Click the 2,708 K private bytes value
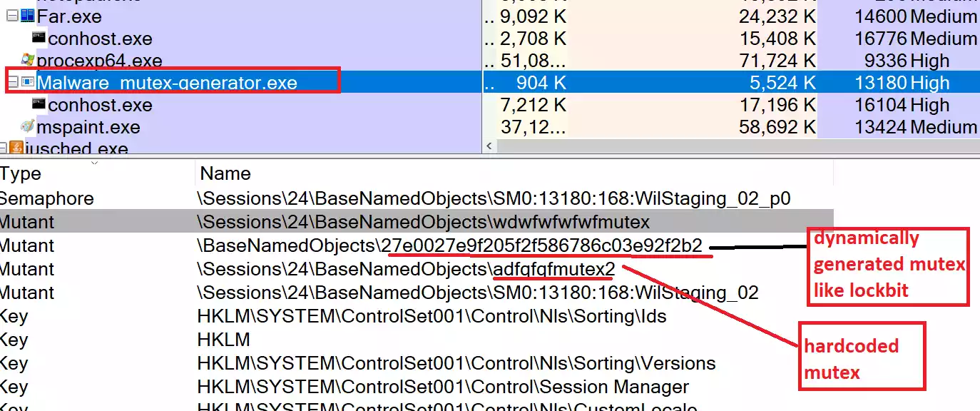980x411 pixels. pos(533,38)
